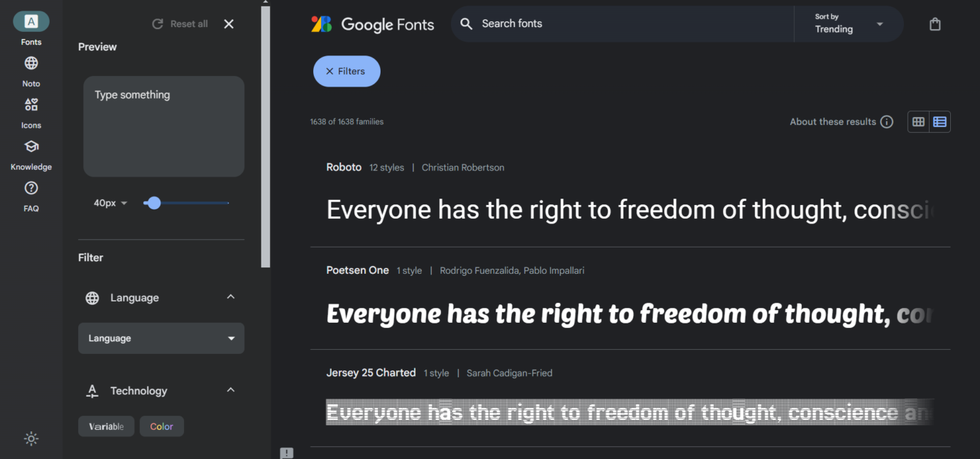Image resolution: width=980 pixels, height=459 pixels.
Task: Collapse the Technology filter section
Action: point(230,390)
